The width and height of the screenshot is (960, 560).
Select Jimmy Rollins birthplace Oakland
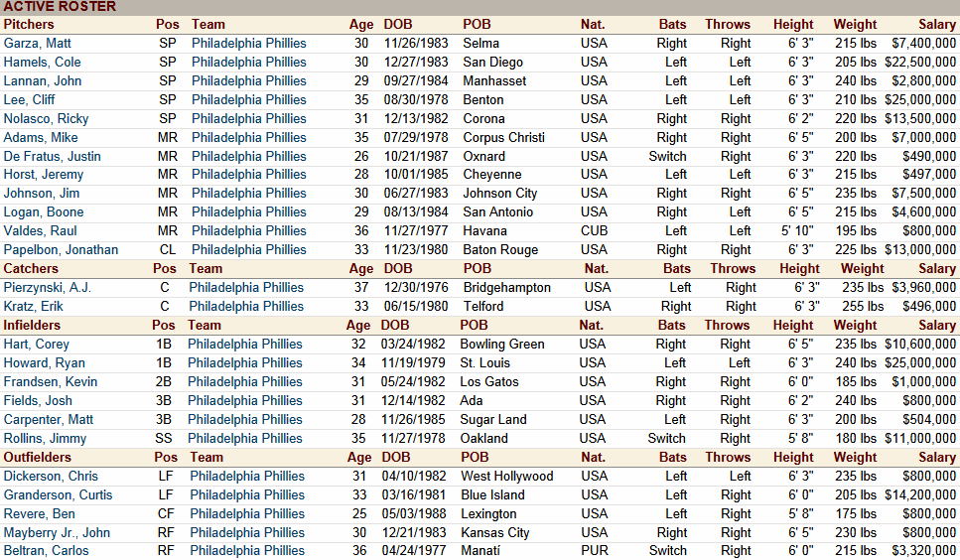pos(483,440)
